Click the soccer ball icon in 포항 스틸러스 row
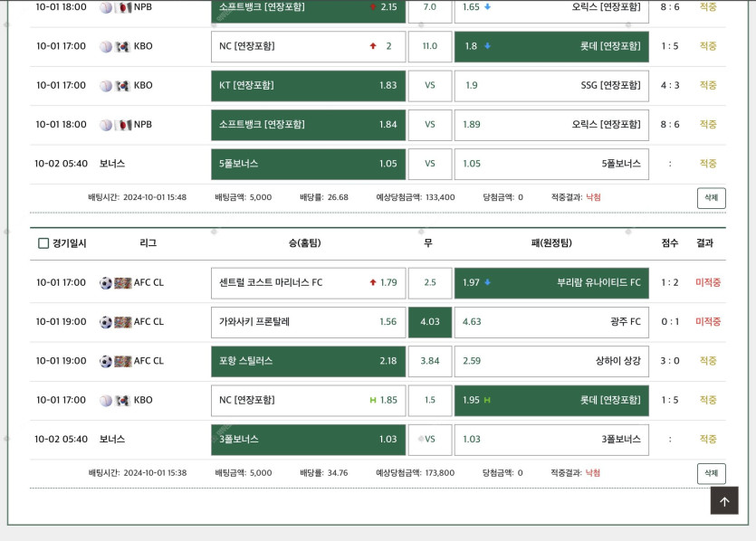This screenshot has height=541, width=756. click(x=106, y=361)
